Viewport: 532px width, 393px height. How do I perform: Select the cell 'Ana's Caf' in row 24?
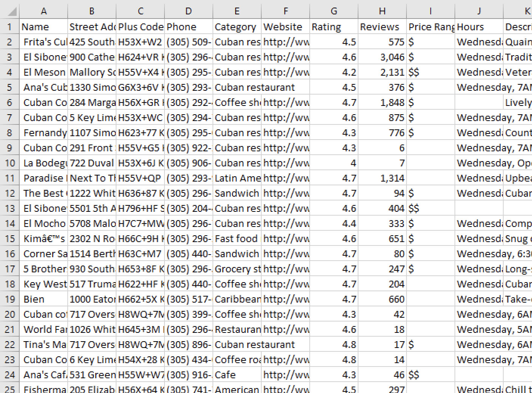pyautogui.click(x=43, y=375)
